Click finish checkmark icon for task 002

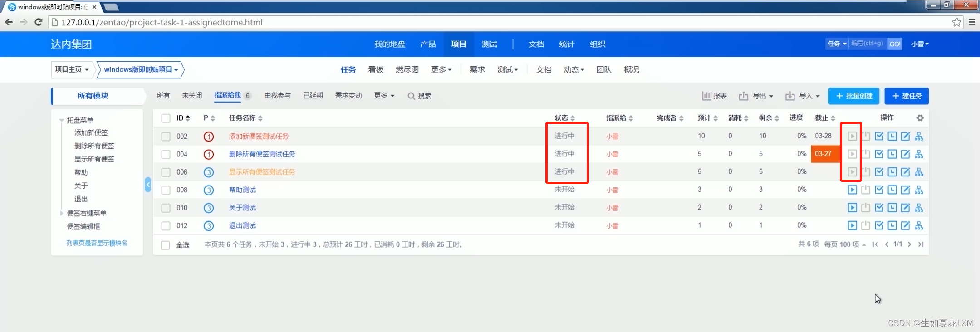(x=879, y=136)
